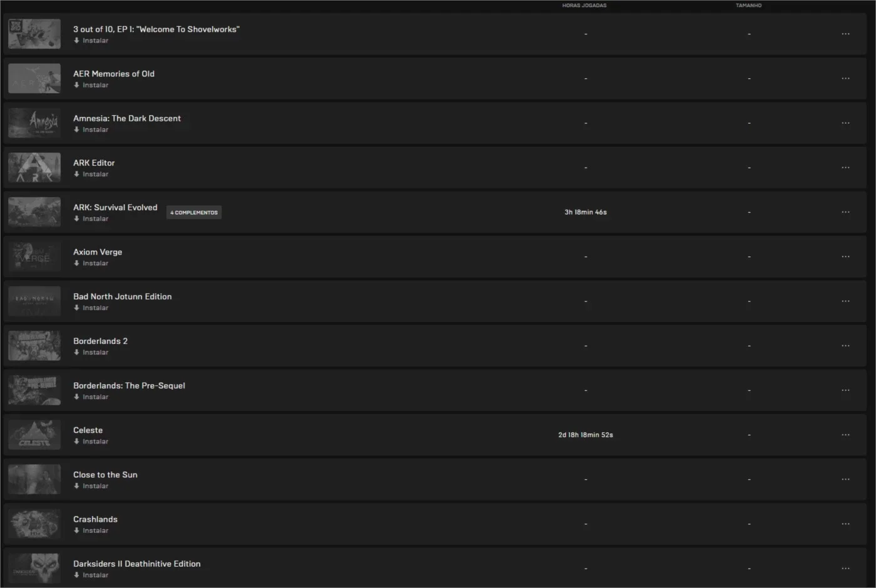Install Close to the Sun
The image size is (876, 588).
(91, 486)
